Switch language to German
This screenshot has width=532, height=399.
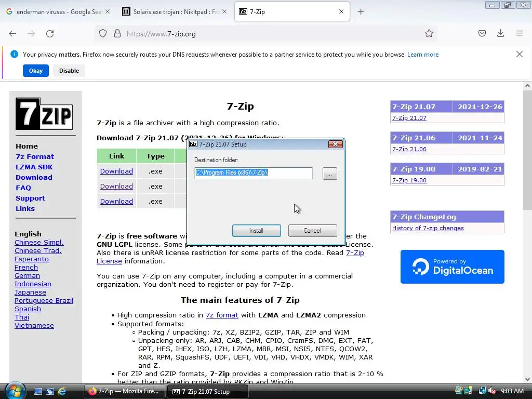click(x=27, y=275)
